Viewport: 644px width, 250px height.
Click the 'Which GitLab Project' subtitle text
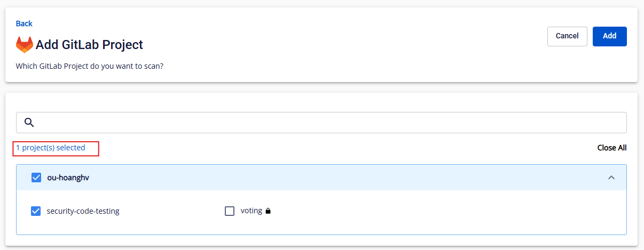90,67
